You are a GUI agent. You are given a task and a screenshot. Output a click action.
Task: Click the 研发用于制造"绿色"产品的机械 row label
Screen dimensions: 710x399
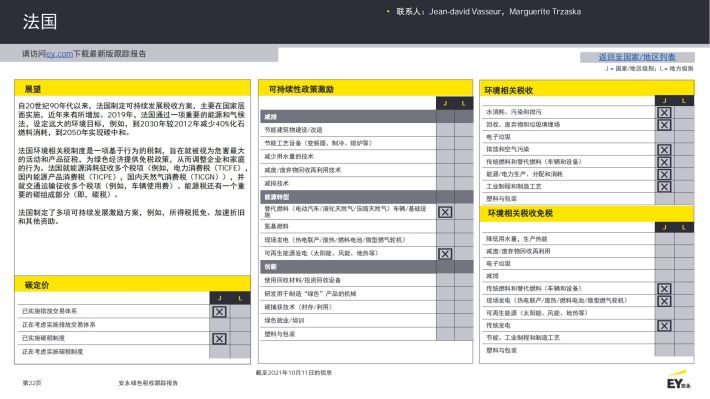point(310,294)
